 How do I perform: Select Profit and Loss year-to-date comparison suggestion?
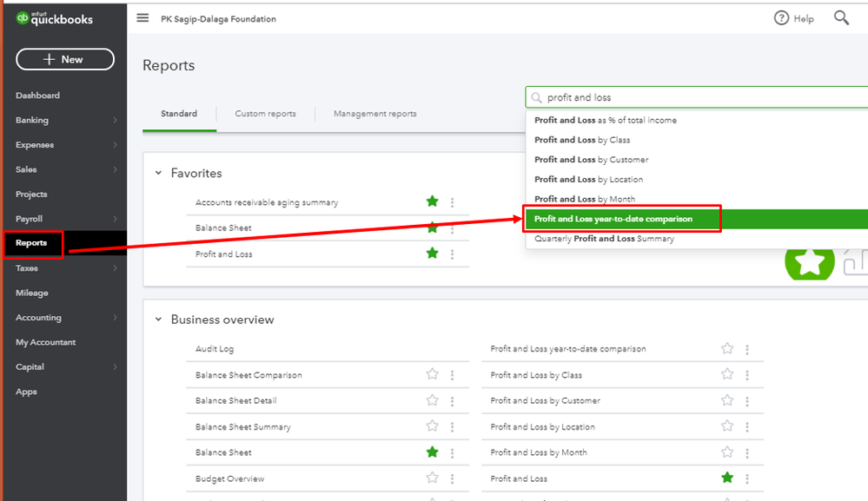coord(613,219)
